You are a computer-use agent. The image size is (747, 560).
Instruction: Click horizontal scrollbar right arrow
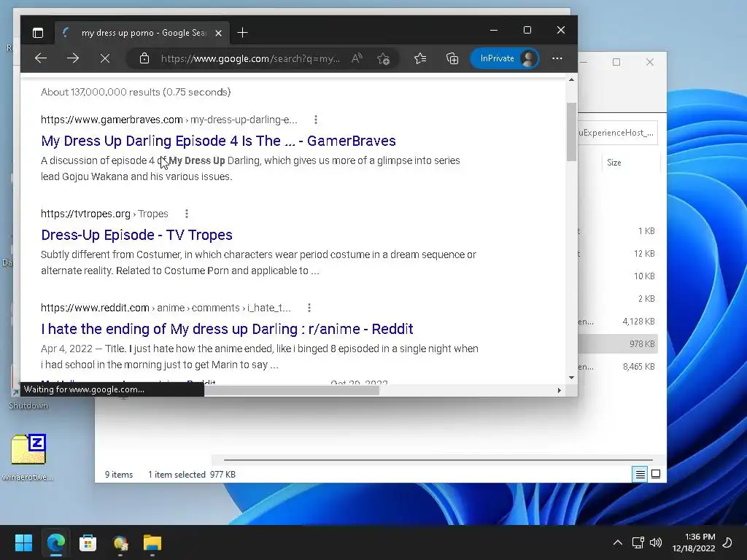click(560, 391)
